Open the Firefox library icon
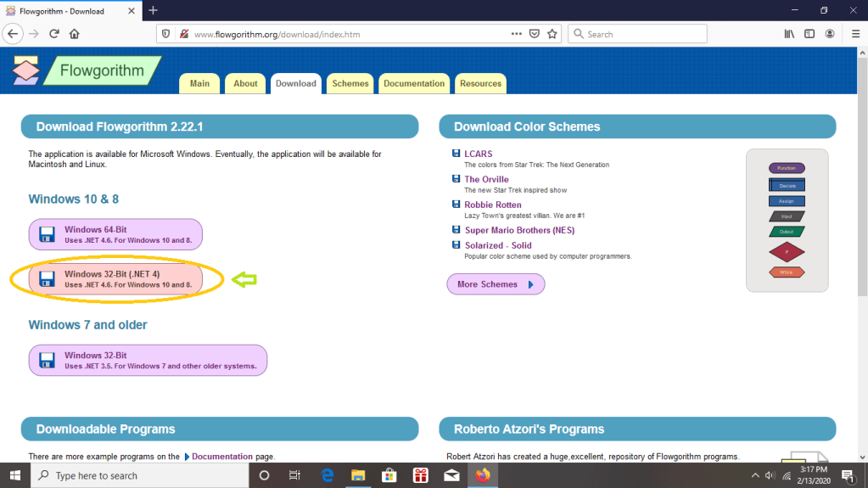 pyautogui.click(x=789, y=34)
